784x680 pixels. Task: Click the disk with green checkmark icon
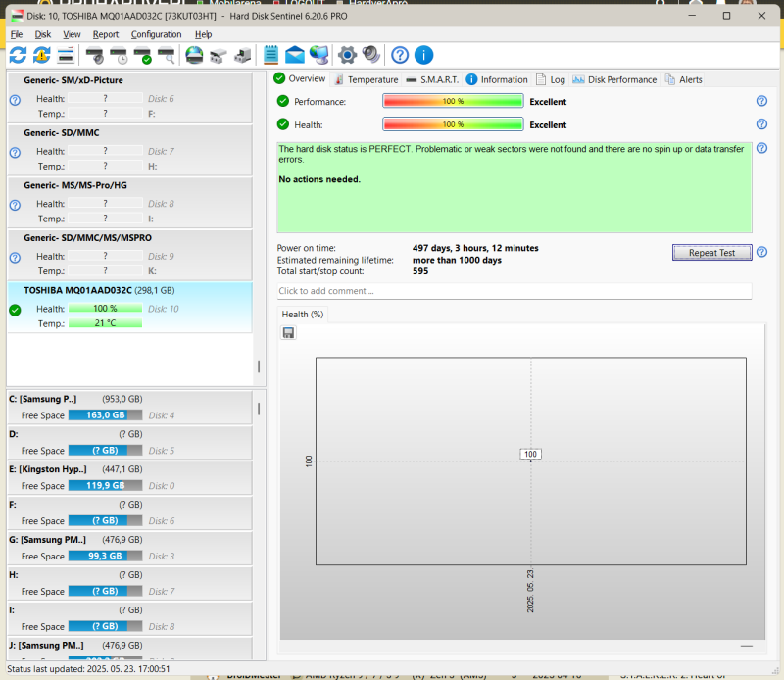point(142,55)
